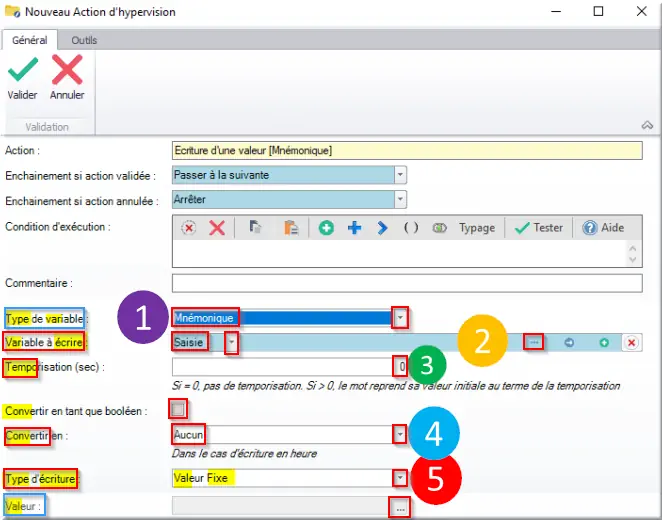Click the Typage toggle icon
The image size is (662, 520).
440,228
